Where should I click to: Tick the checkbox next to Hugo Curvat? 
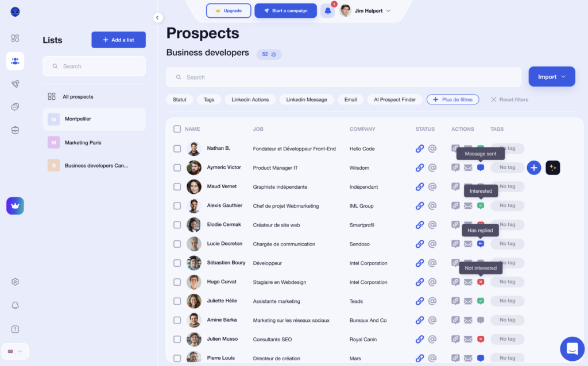tap(177, 282)
